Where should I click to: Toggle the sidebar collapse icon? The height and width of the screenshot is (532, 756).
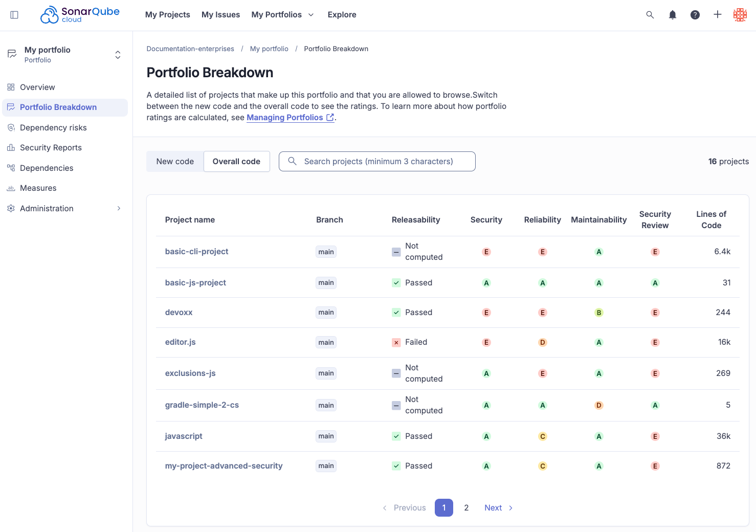point(14,15)
